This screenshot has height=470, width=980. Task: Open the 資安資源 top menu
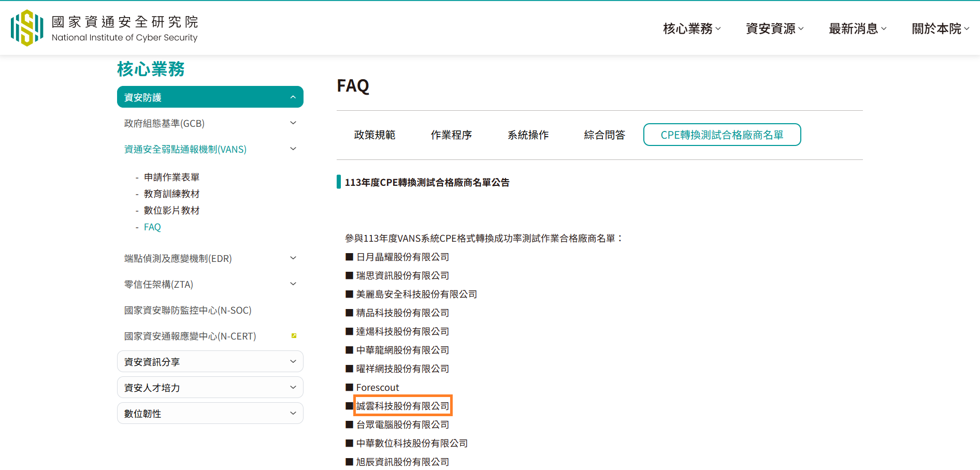click(x=775, y=28)
